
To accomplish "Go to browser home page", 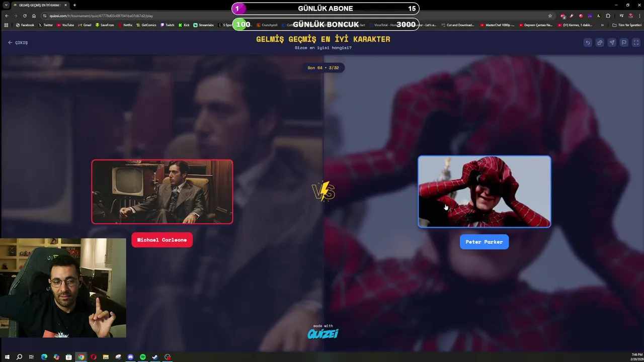I will click(x=34, y=16).
